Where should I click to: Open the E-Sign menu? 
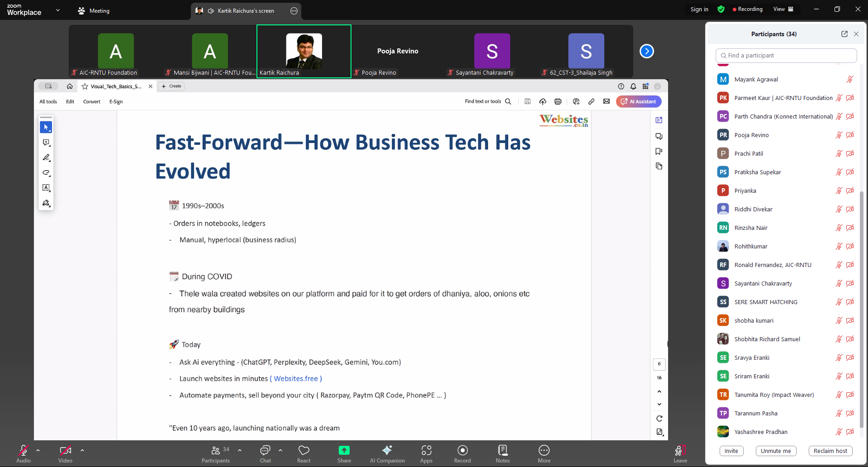[x=116, y=101]
